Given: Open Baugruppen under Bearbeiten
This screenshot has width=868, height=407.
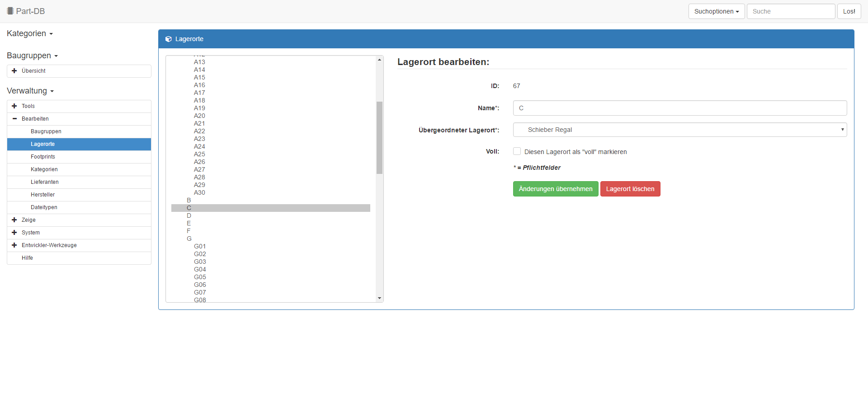Looking at the screenshot, I should coord(79,131).
